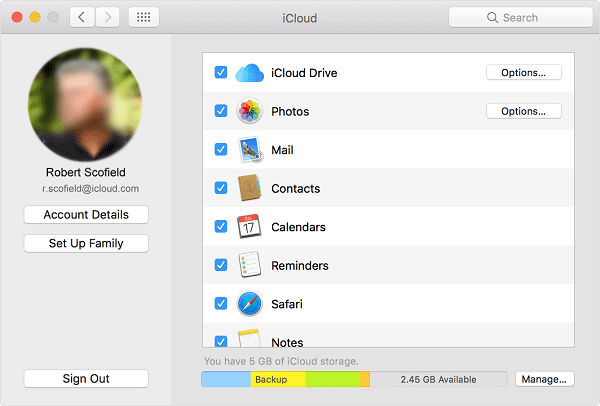This screenshot has width=600, height=406.
Task: Toggle the Mail checkbox
Action: pos(221,149)
